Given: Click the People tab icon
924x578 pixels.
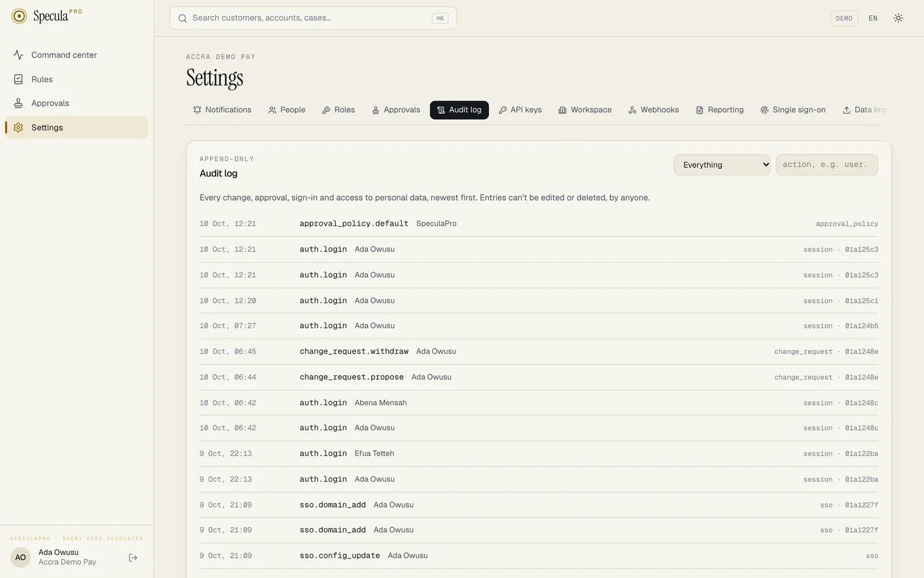Looking at the screenshot, I should coord(273,110).
